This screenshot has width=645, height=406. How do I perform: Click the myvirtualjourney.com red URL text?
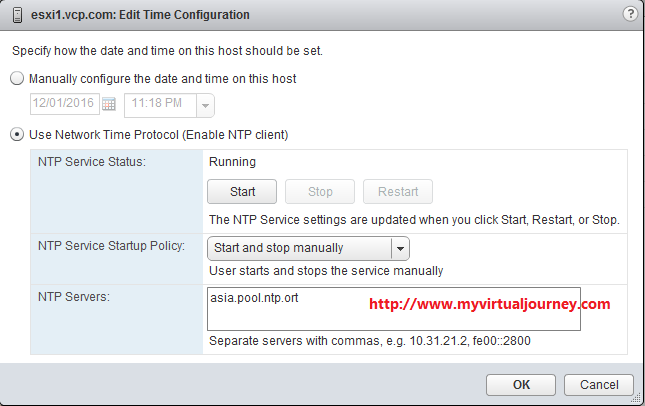tap(490, 304)
